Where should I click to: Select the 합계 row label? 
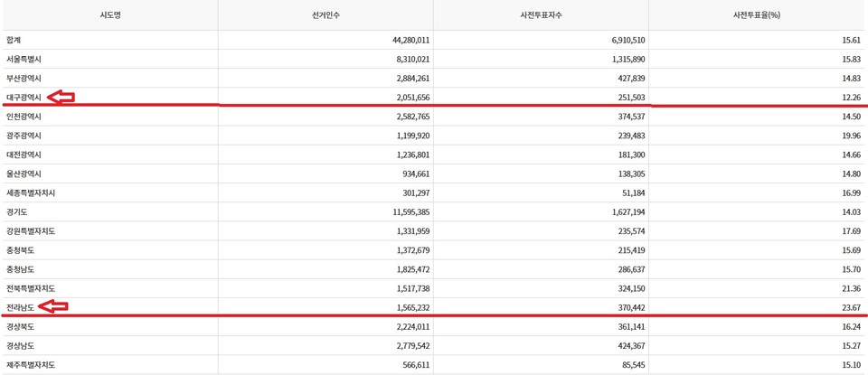[14, 41]
